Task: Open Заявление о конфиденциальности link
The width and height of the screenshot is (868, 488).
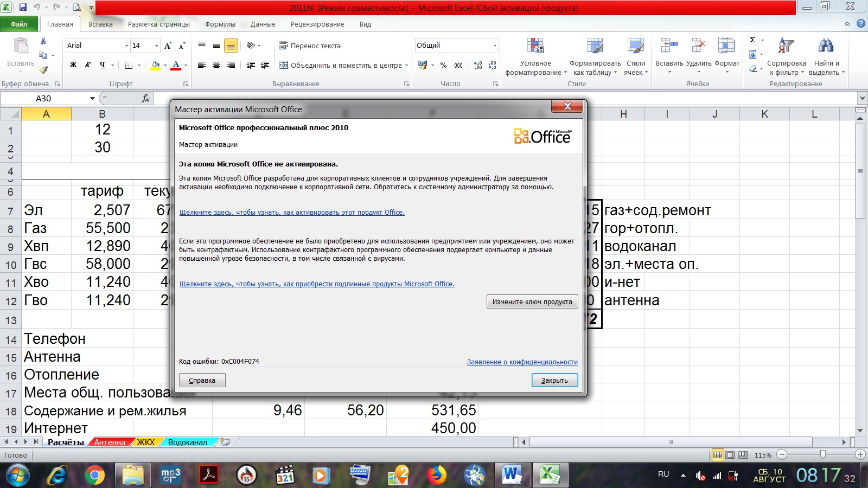Action: [522, 362]
